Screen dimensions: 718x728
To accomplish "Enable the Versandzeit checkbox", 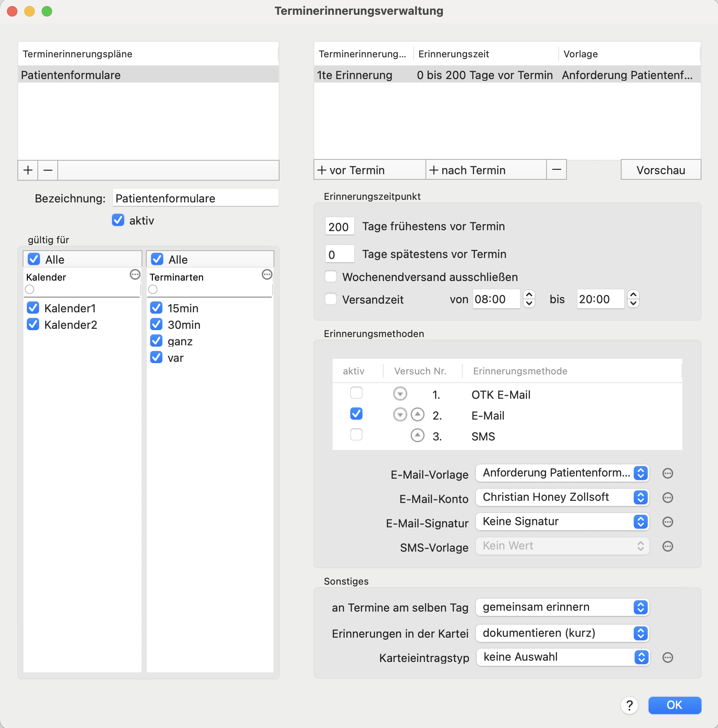I will [x=331, y=299].
